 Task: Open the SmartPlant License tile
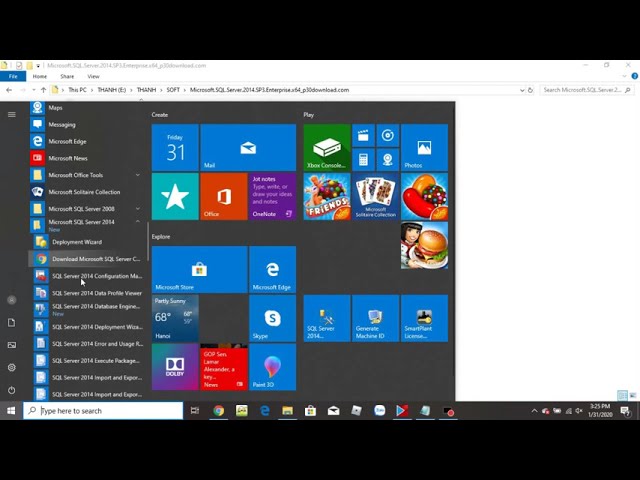pos(424,318)
